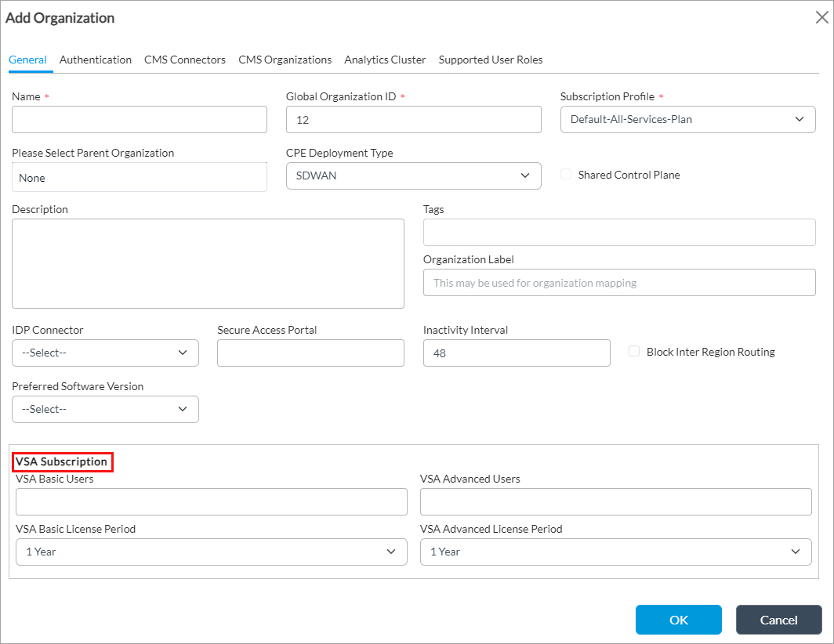Screen dimensions: 834x644
Task: Select the Supported User Roles tab
Action: pyautogui.click(x=491, y=60)
